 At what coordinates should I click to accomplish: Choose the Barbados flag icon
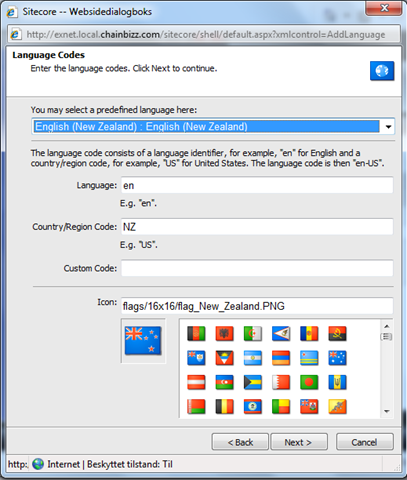point(337,383)
